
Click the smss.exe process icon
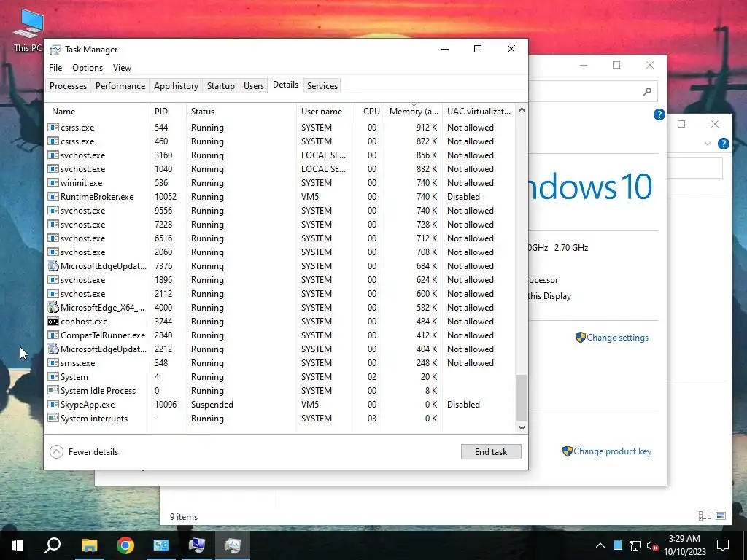(x=53, y=363)
